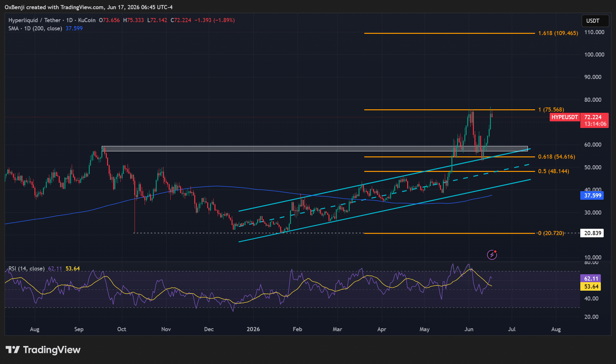
Task: Click the Hyperliquid / Tether symbol title
Action: (35, 20)
